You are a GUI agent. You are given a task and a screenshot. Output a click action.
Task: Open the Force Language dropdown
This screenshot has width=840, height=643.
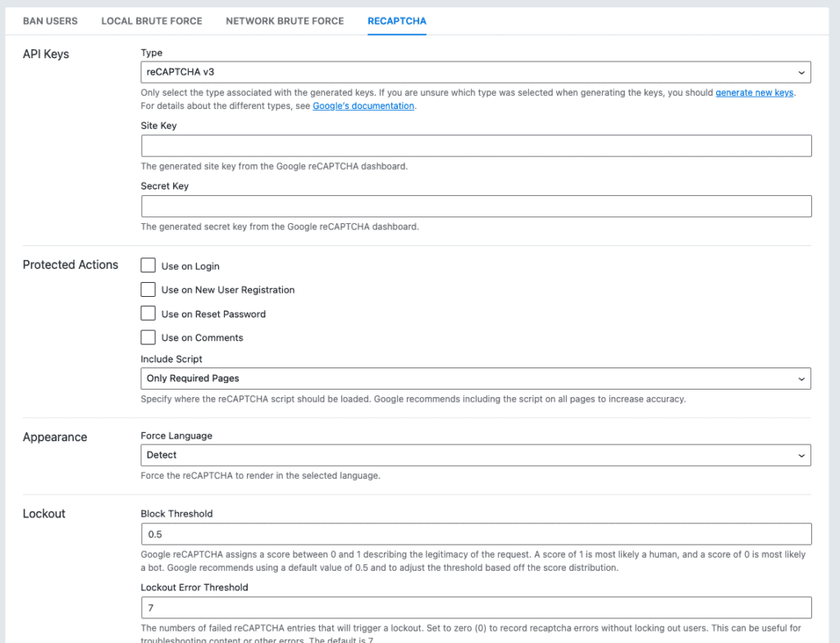pyautogui.click(x=476, y=455)
